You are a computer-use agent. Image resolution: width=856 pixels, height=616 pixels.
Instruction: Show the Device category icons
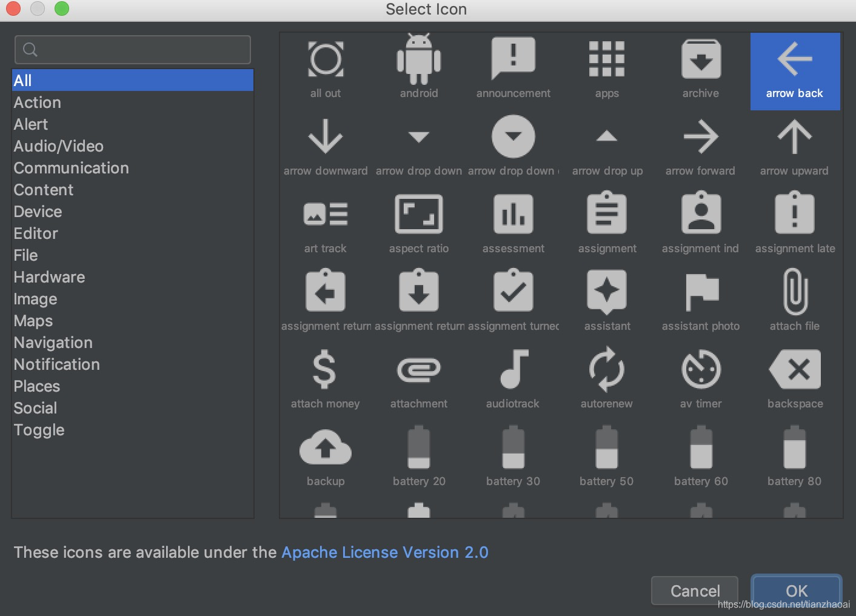132,212
